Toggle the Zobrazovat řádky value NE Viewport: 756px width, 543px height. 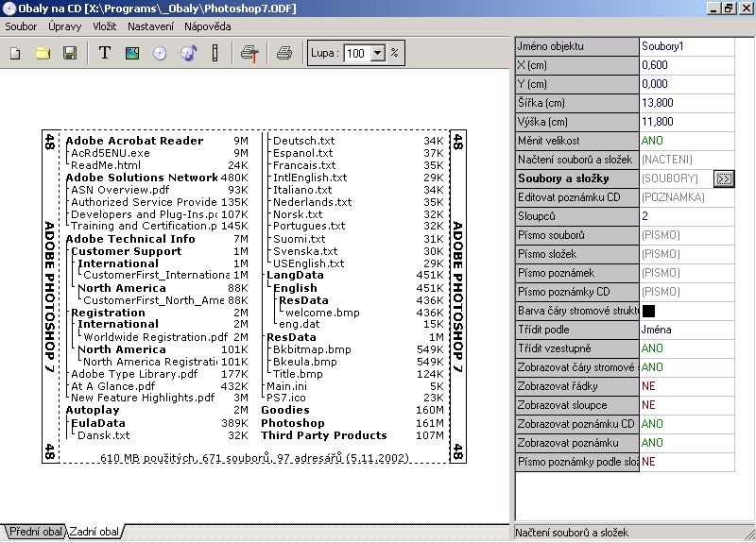(x=649, y=386)
